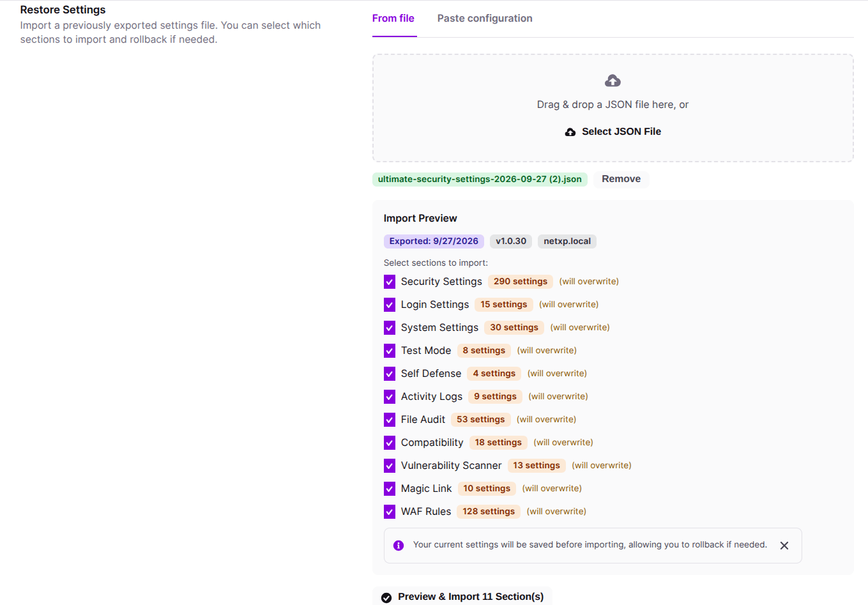Uncheck the Security Settings checkbox
The width and height of the screenshot is (868, 605).
coord(390,282)
